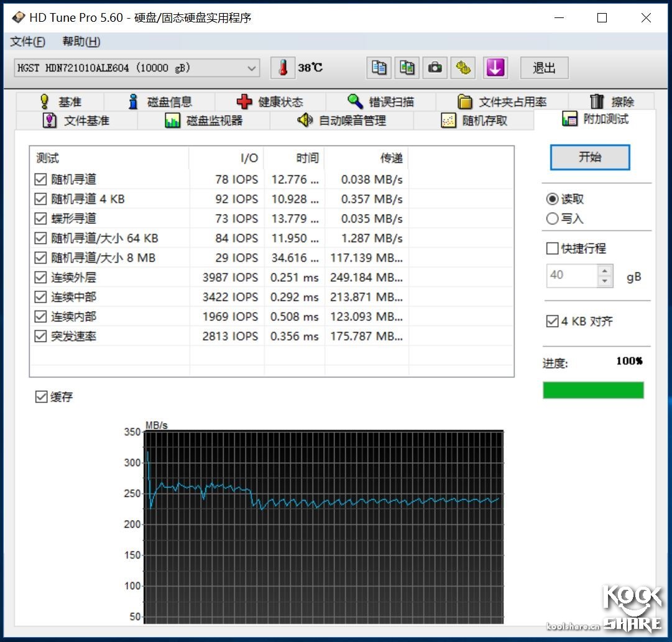The image size is (672, 642).
Task: Click the green 进度 progress bar
Action: coord(593,390)
